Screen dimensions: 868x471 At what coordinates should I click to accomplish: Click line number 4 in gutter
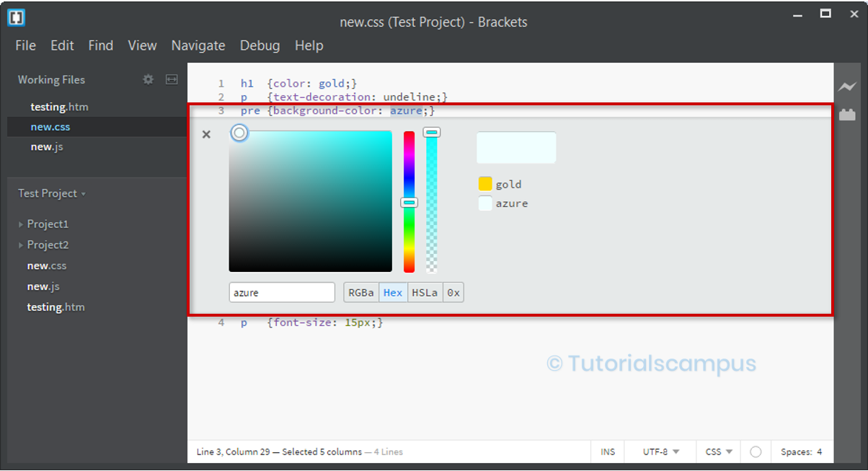pyautogui.click(x=221, y=322)
